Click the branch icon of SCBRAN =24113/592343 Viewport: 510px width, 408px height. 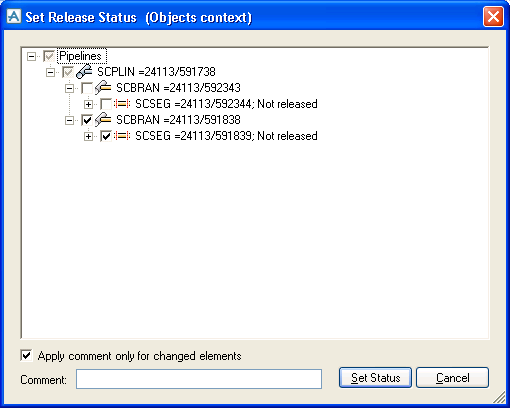coord(103,88)
